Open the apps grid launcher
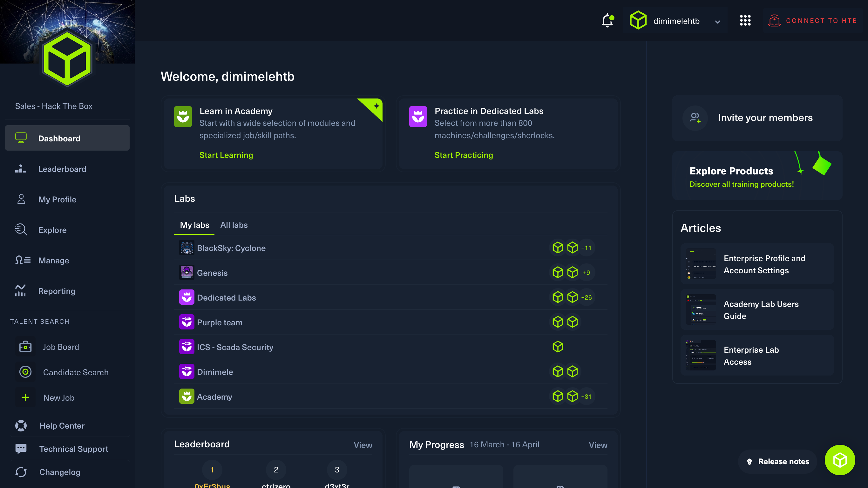Viewport: 868px width, 488px height. (745, 21)
